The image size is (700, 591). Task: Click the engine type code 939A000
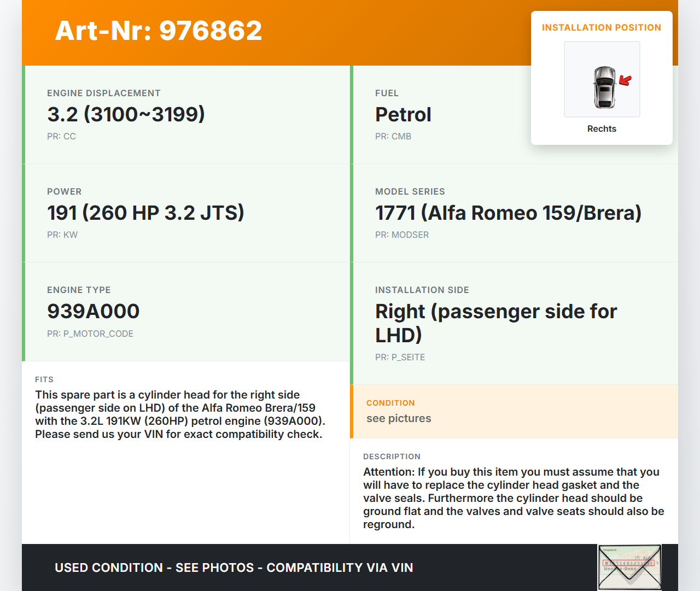click(x=94, y=311)
